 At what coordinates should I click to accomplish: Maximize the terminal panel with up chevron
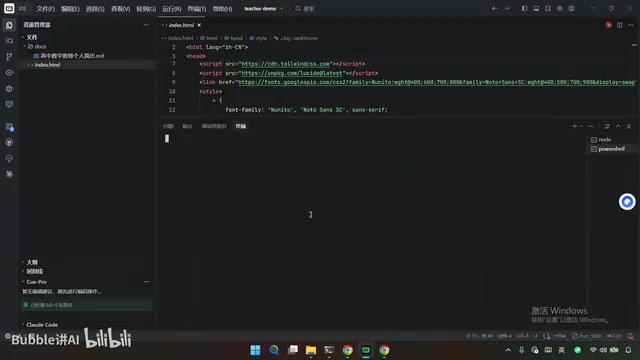point(618,126)
